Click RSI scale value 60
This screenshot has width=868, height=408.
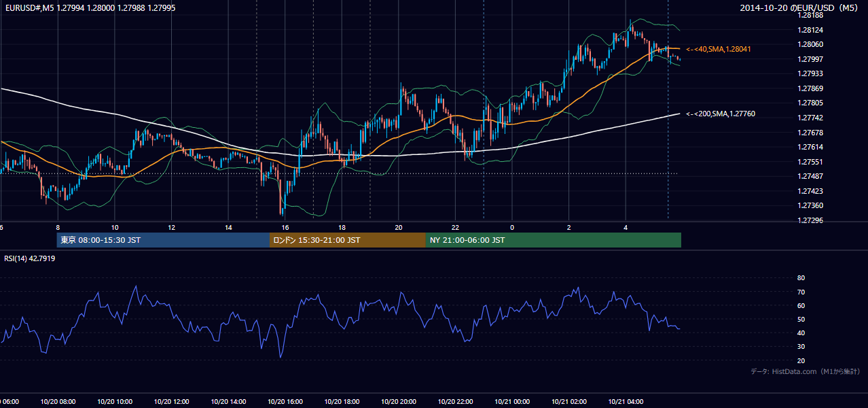(x=801, y=305)
